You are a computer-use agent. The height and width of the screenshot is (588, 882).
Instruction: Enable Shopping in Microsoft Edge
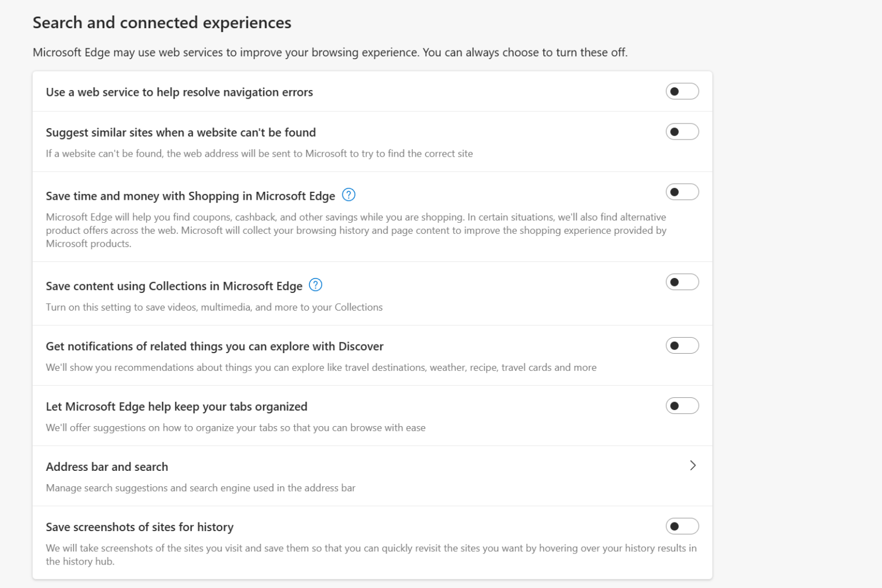coord(682,192)
